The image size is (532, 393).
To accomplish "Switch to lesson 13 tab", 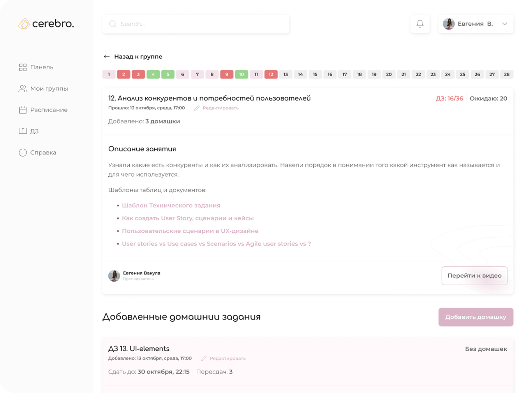I will pyautogui.click(x=286, y=74).
